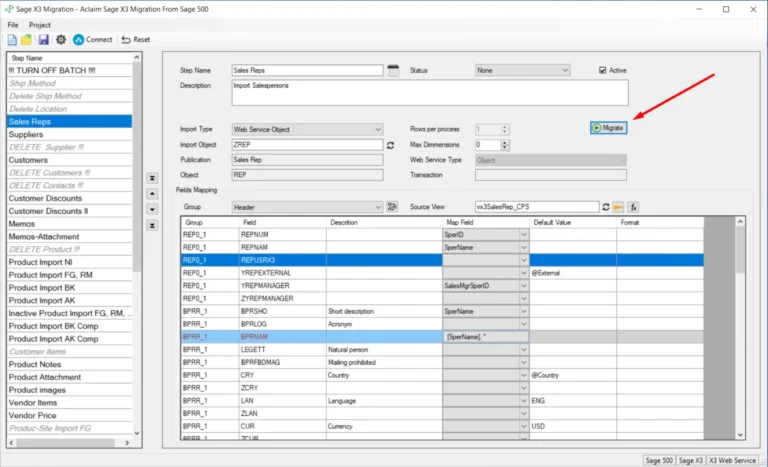The image size is (768, 467).
Task: Toggle the Active checkbox
Action: pos(602,71)
